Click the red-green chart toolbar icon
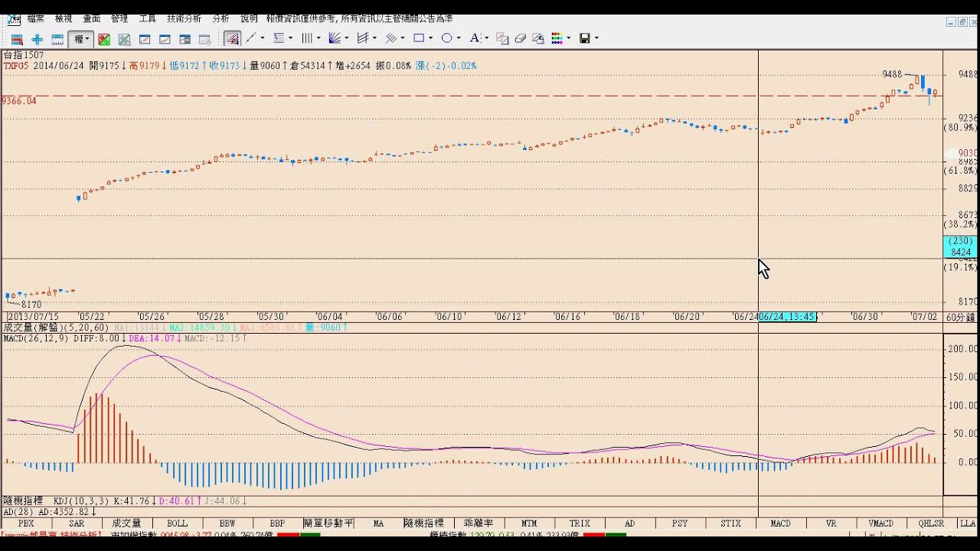Screen dimensions: 980x551 coord(104,39)
